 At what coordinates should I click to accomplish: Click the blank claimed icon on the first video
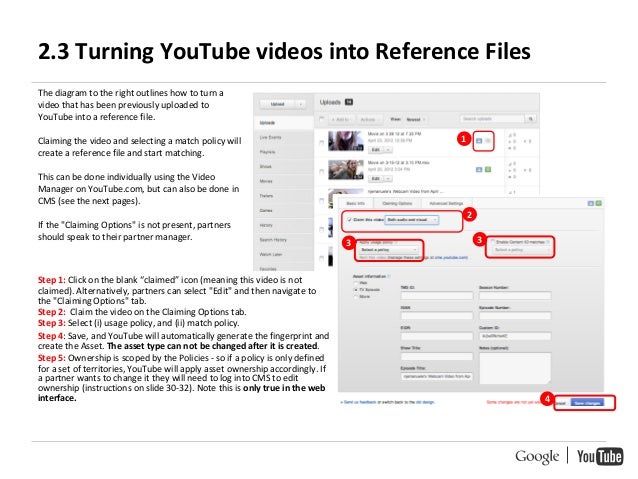(488, 141)
